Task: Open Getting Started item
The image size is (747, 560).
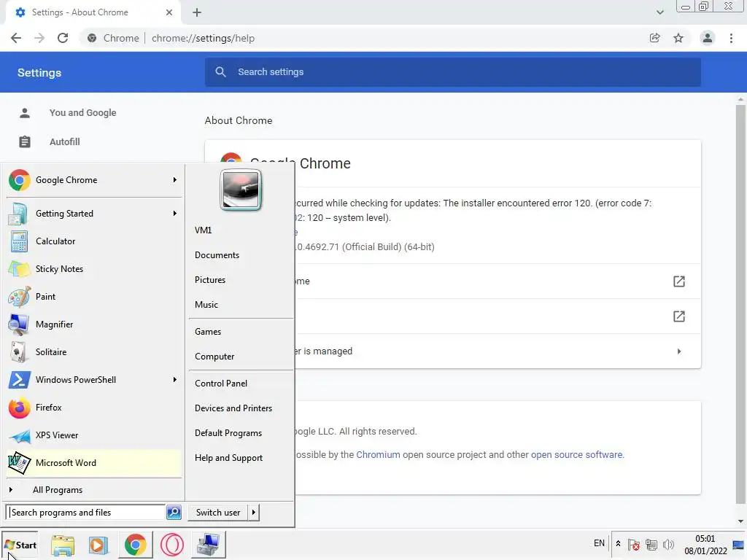Action: (94, 214)
